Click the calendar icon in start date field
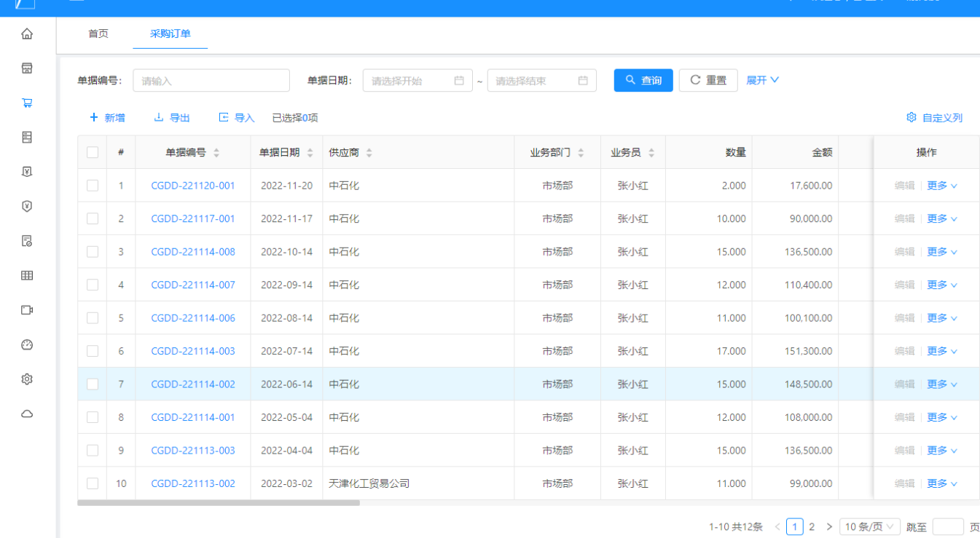 [x=459, y=81]
